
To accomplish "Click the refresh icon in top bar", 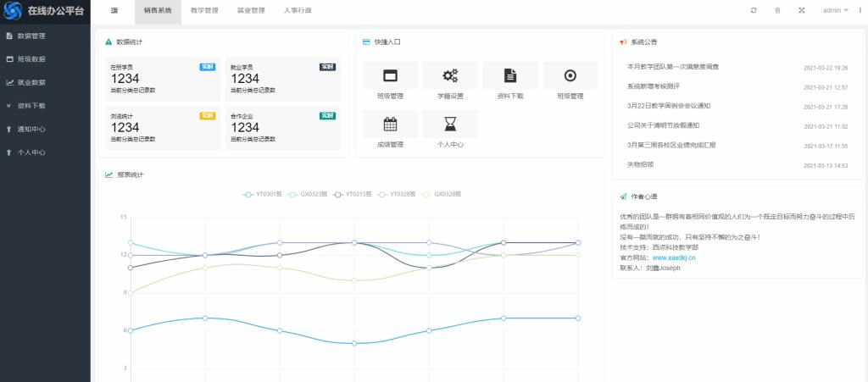I will click(754, 10).
